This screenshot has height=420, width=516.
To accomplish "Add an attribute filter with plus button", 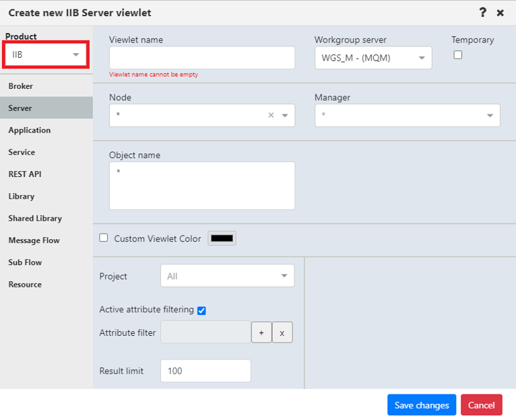I will [261, 332].
